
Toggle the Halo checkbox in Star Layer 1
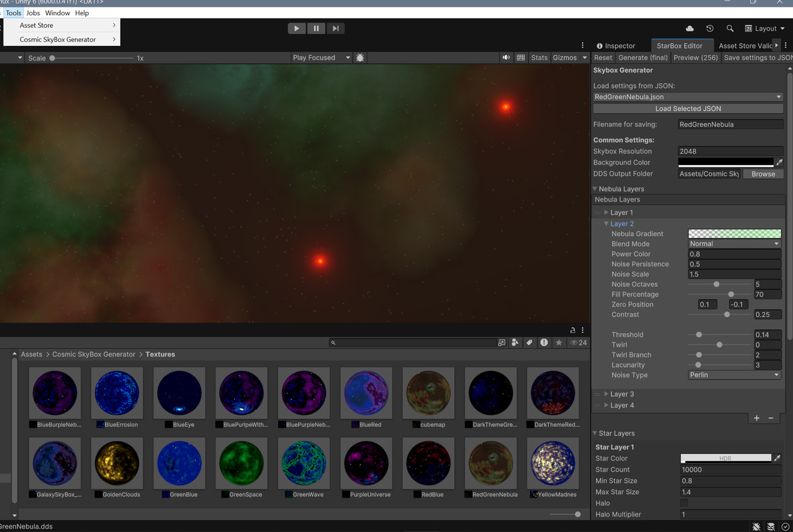(684, 503)
